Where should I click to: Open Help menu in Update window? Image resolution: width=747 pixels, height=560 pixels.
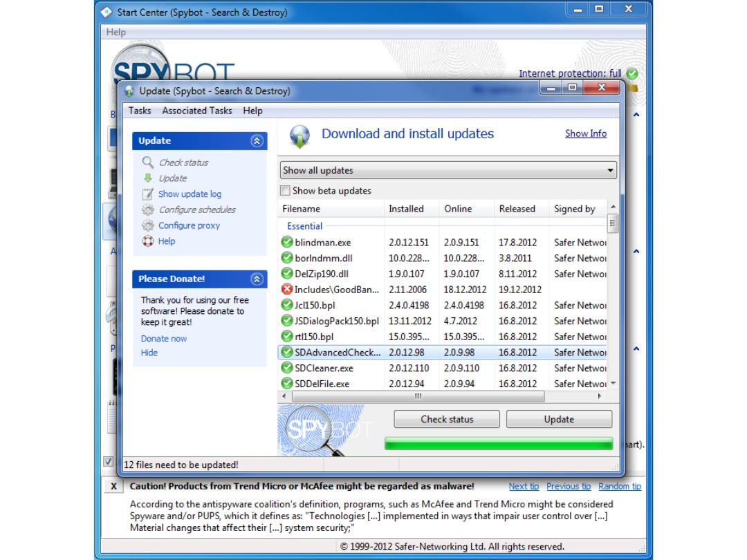(252, 111)
